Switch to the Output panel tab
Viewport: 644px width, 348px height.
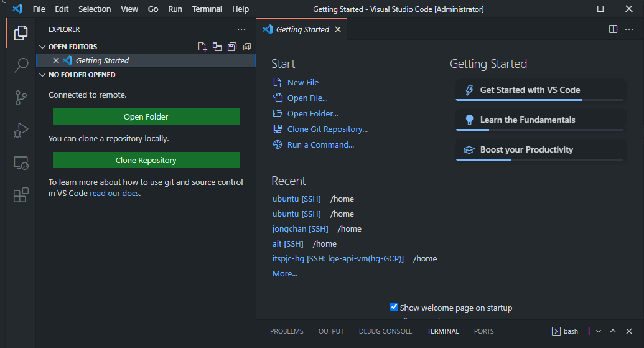point(331,331)
